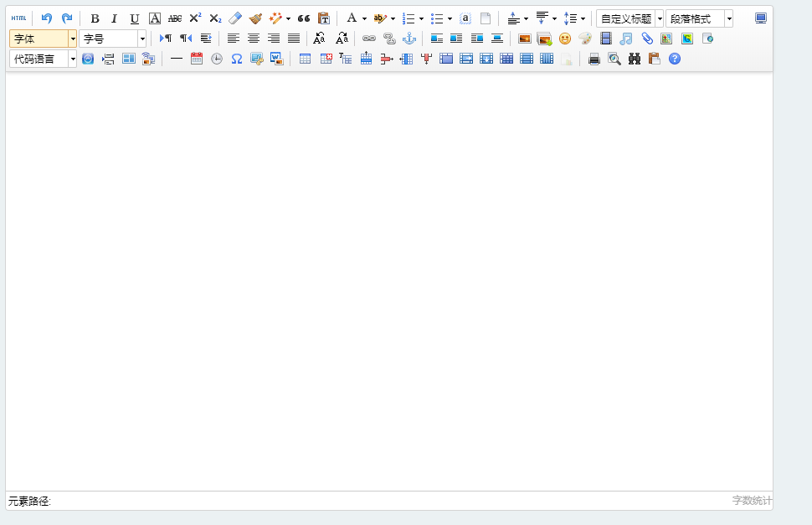Image resolution: width=812 pixels, height=525 pixels.
Task: Redo the last undone action
Action: pos(67,18)
